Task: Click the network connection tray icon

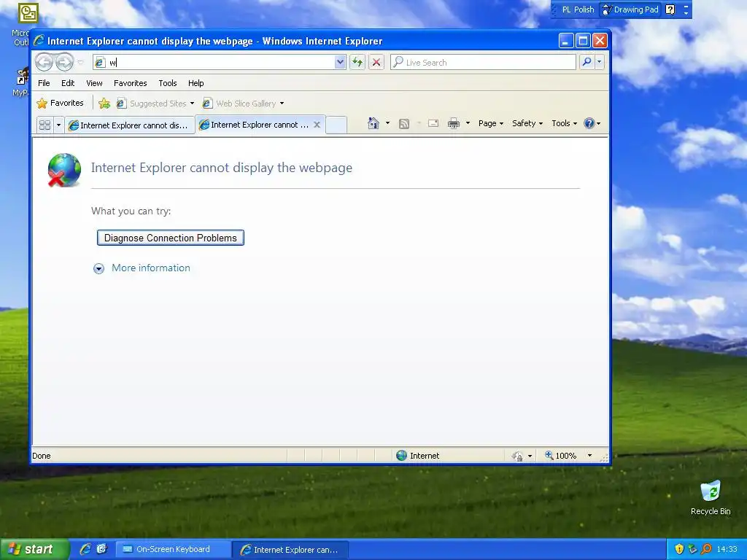Action: coord(693,549)
